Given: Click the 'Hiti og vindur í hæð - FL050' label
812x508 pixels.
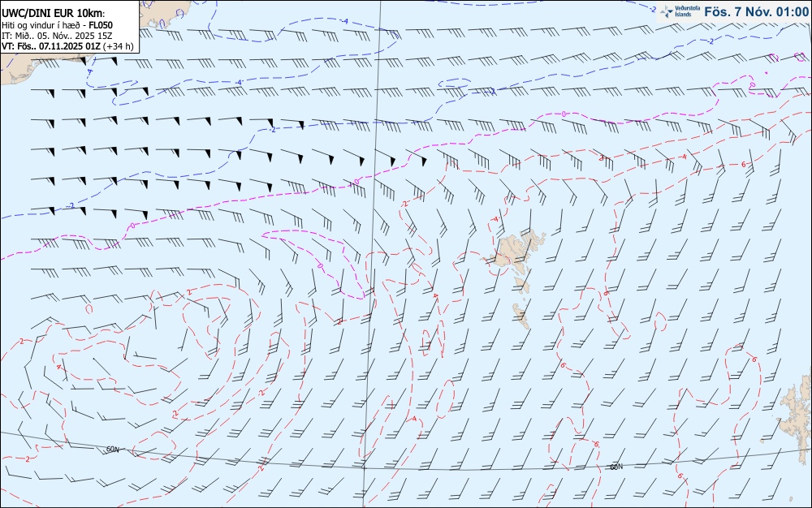Looking at the screenshot, I should 57,25.
